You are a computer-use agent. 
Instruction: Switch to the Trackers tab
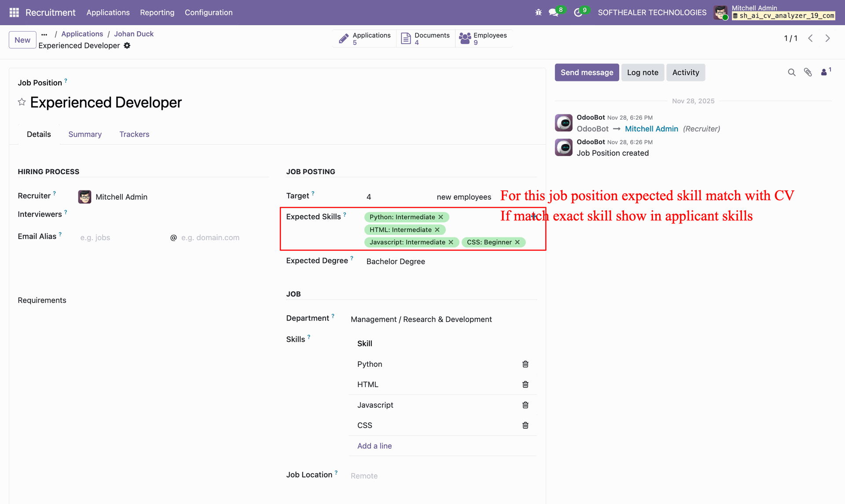tap(134, 135)
